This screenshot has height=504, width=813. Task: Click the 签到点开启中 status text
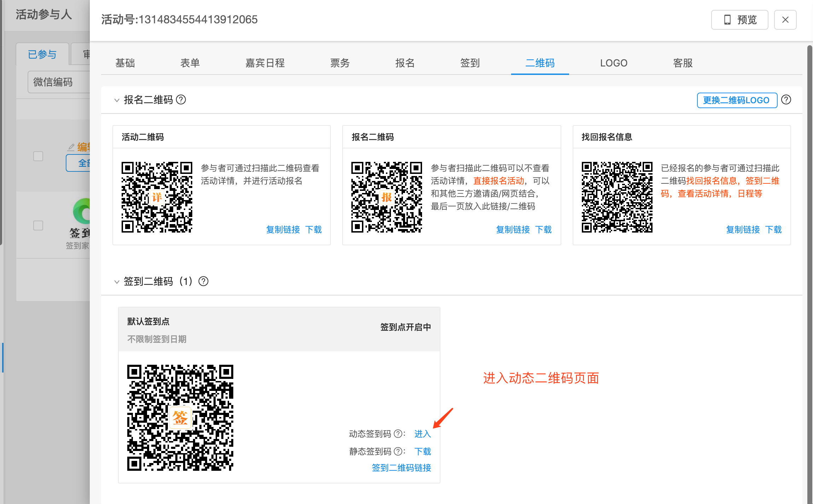(x=406, y=327)
